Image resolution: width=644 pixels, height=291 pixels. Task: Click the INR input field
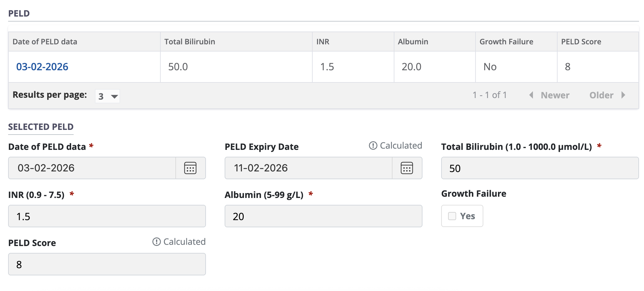pyautogui.click(x=107, y=216)
